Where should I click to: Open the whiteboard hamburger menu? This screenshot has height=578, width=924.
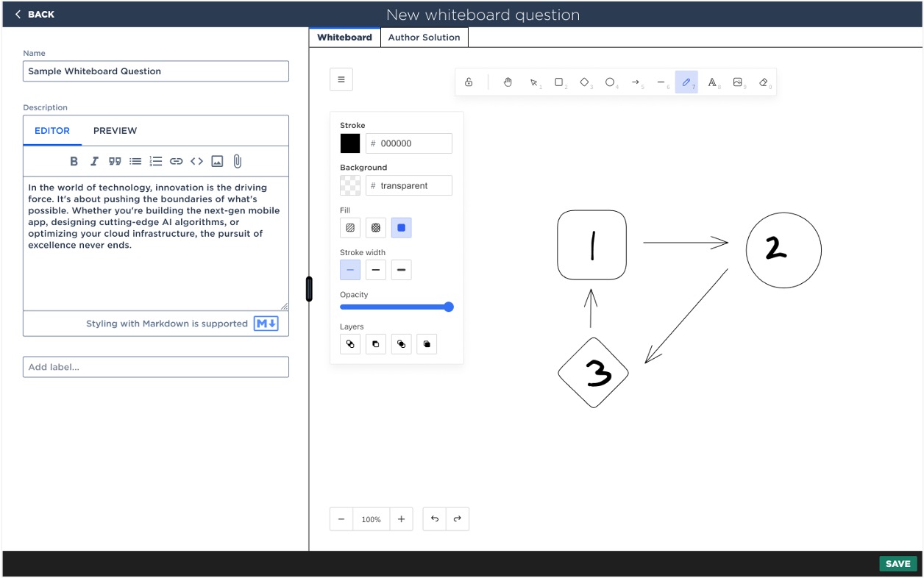pyautogui.click(x=341, y=79)
